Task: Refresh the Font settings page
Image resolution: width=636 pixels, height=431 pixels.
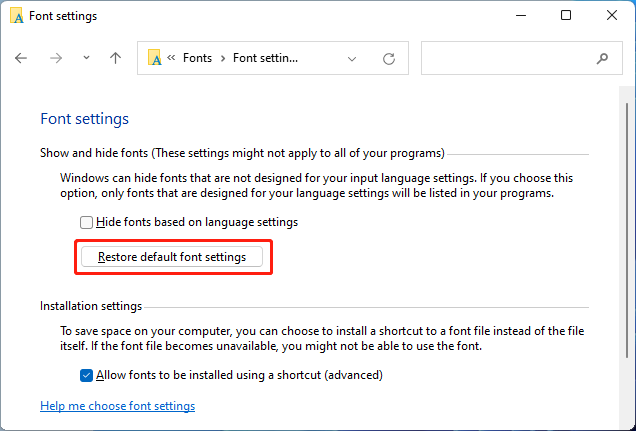Action: pos(389,59)
